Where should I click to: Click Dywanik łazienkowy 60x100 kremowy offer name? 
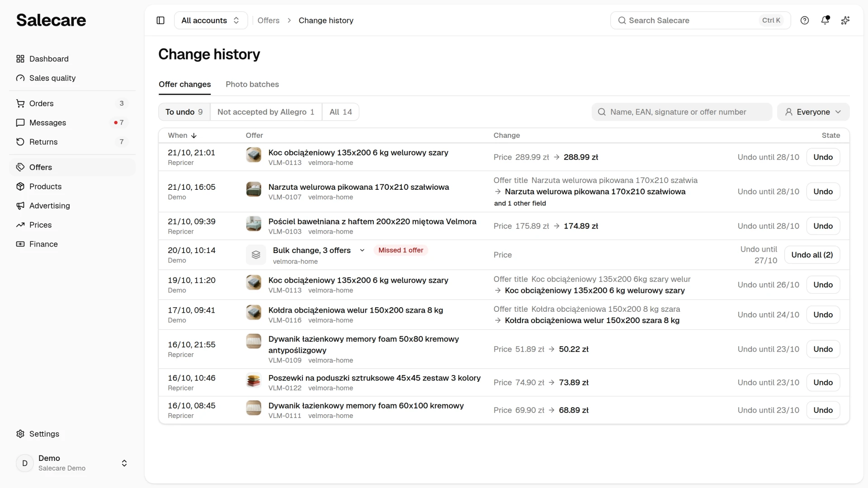[x=366, y=406]
